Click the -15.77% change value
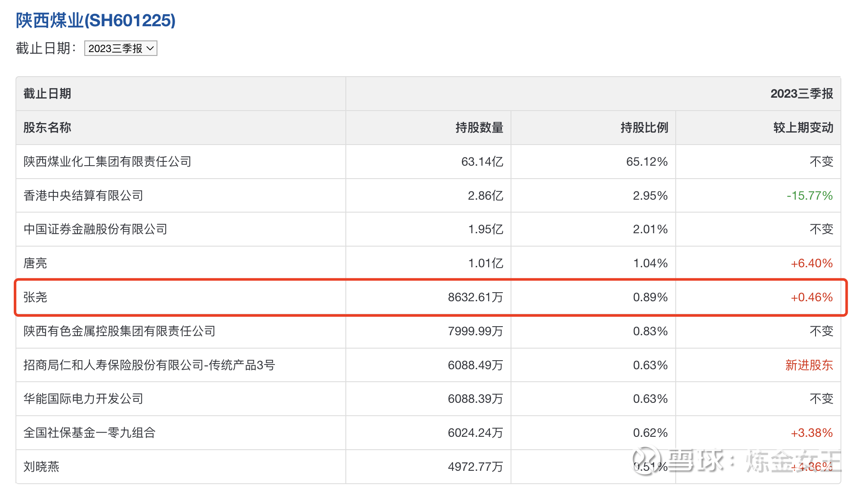This screenshot has height=488, width=868. click(x=810, y=196)
